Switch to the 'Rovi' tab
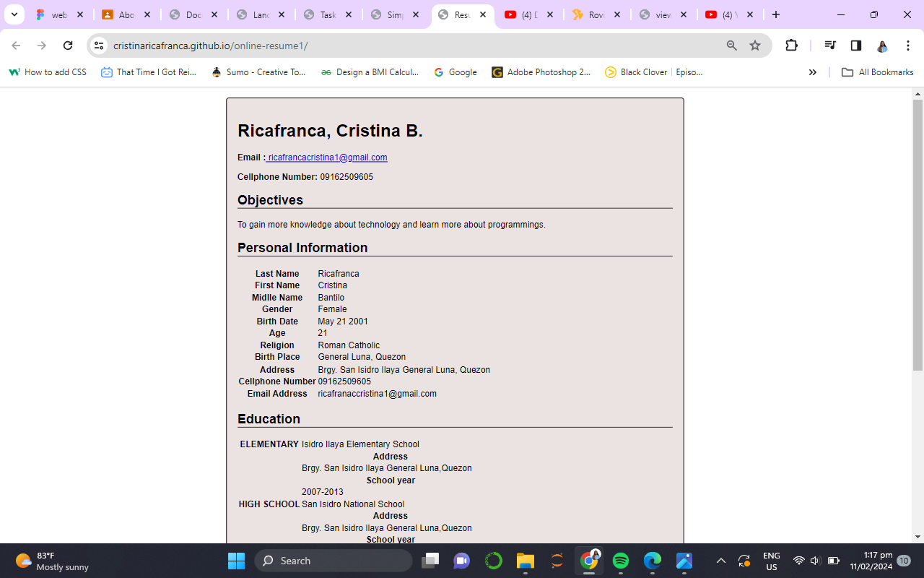Viewport: 924px width, 578px height. click(596, 14)
